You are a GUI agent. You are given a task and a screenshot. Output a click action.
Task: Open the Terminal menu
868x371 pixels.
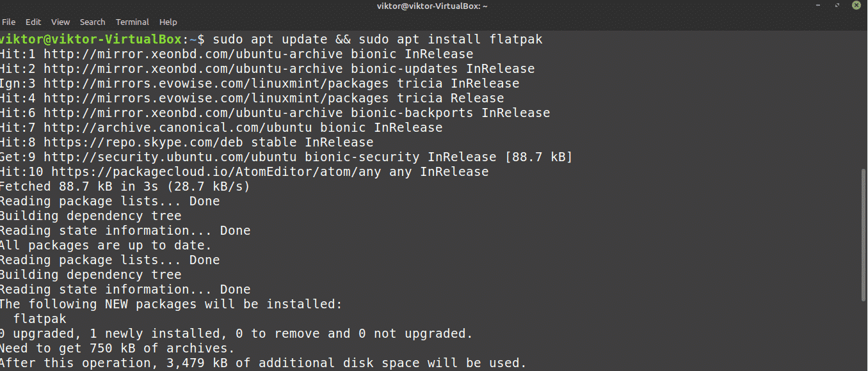click(133, 22)
